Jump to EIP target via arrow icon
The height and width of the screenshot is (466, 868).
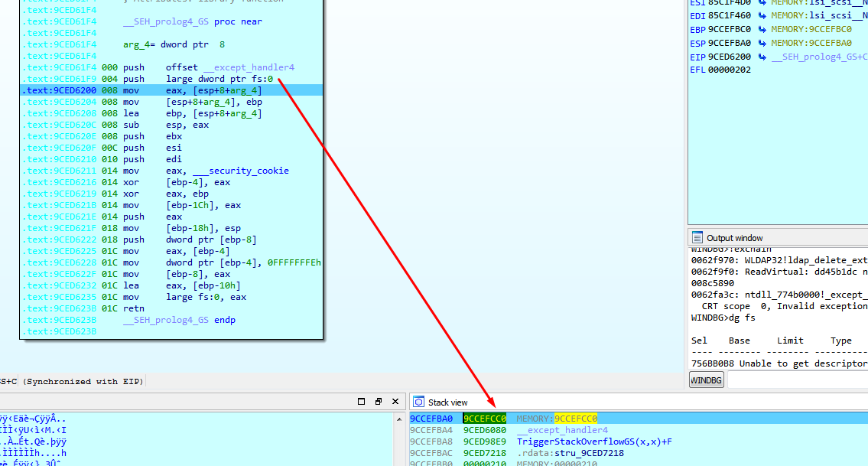pyautogui.click(x=762, y=57)
